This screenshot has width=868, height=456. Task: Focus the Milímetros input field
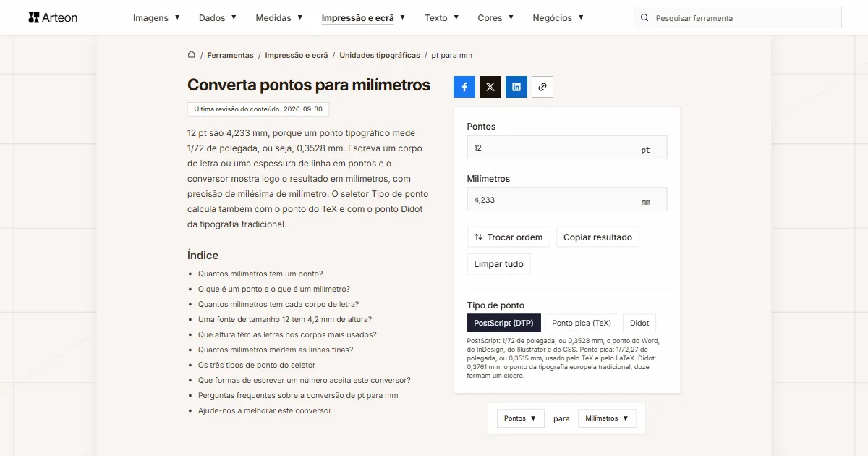(x=567, y=200)
